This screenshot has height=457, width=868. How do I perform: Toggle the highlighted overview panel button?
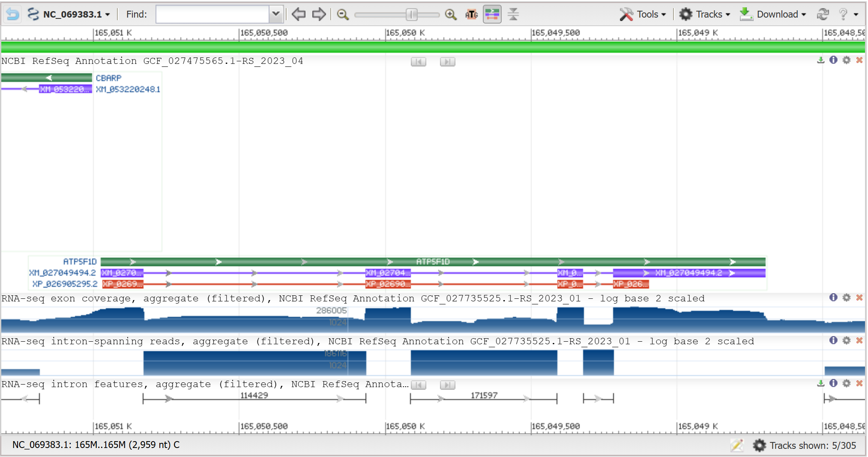[x=492, y=15]
